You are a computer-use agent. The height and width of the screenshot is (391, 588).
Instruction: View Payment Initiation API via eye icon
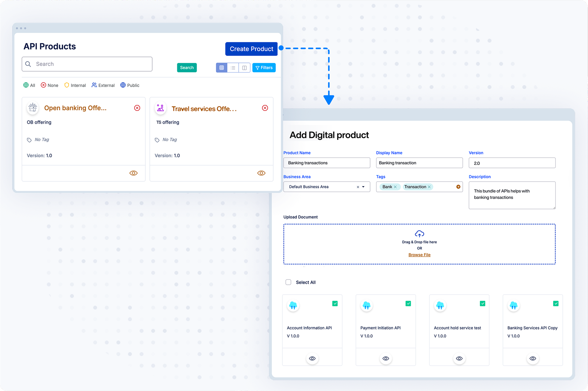coord(386,358)
